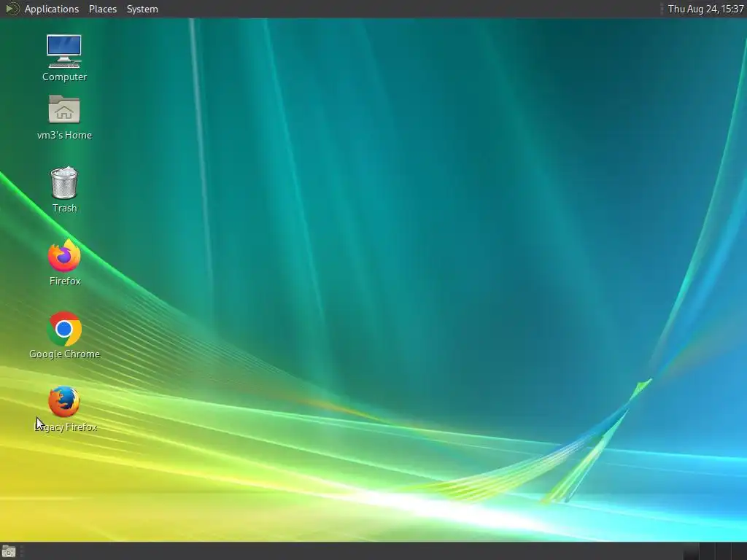Select the Google Chrome desktop icon
The image size is (747, 560).
[64, 335]
